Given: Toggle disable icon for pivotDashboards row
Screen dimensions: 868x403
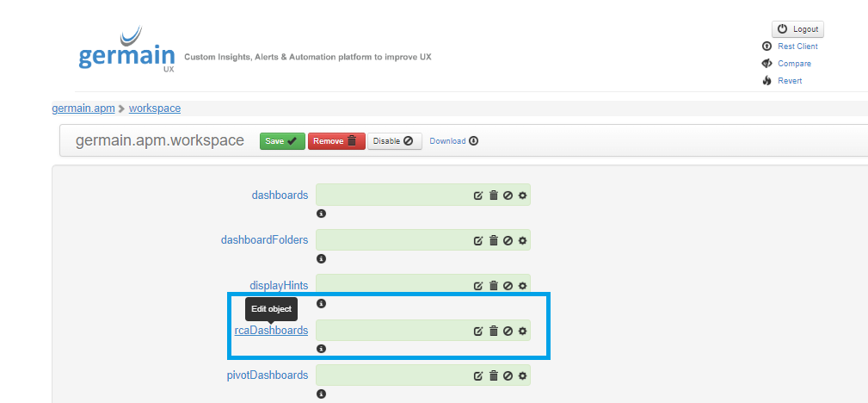Looking at the screenshot, I should click(x=508, y=375).
